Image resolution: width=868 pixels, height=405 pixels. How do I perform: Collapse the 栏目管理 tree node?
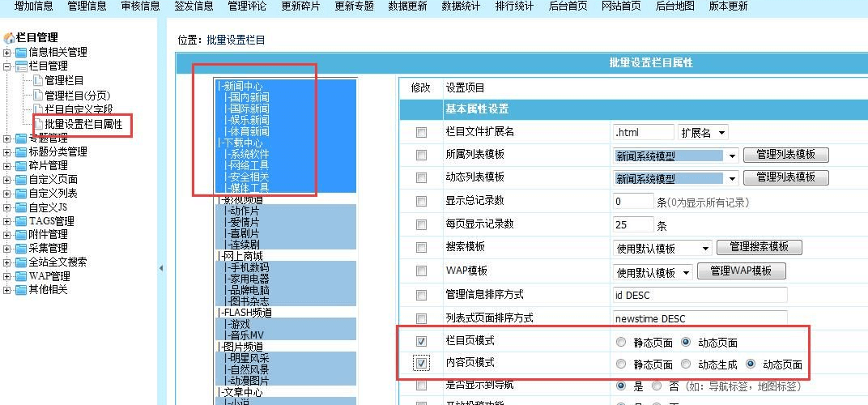click(6, 66)
